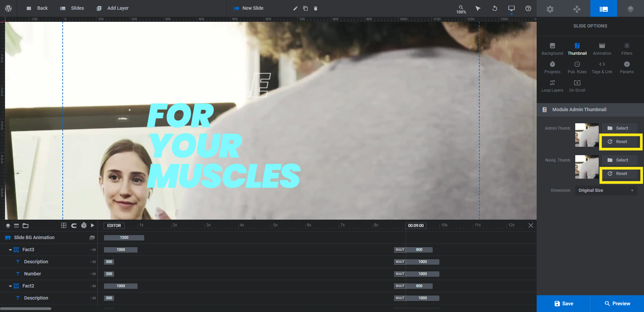Open the Tags & Link slide option
This screenshot has width=644, height=312.
pyautogui.click(x=602, y=68)
